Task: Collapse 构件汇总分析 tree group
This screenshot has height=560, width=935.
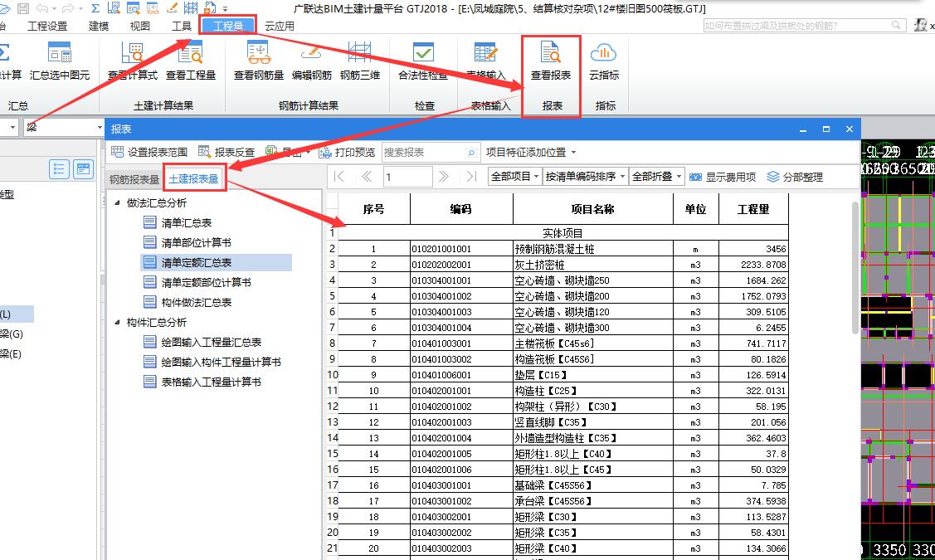Action: pyautogui.click(x=118, y=322)
